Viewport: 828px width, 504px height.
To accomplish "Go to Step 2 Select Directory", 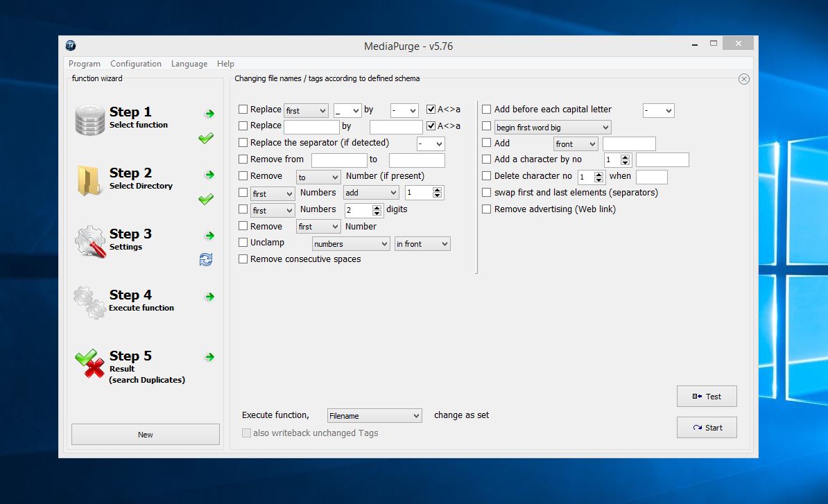I will point(141,178).
